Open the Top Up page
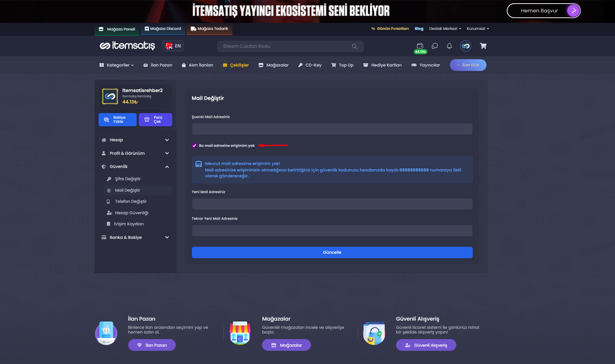This screenshot has height=364, width=615. [x=342, y=65]
